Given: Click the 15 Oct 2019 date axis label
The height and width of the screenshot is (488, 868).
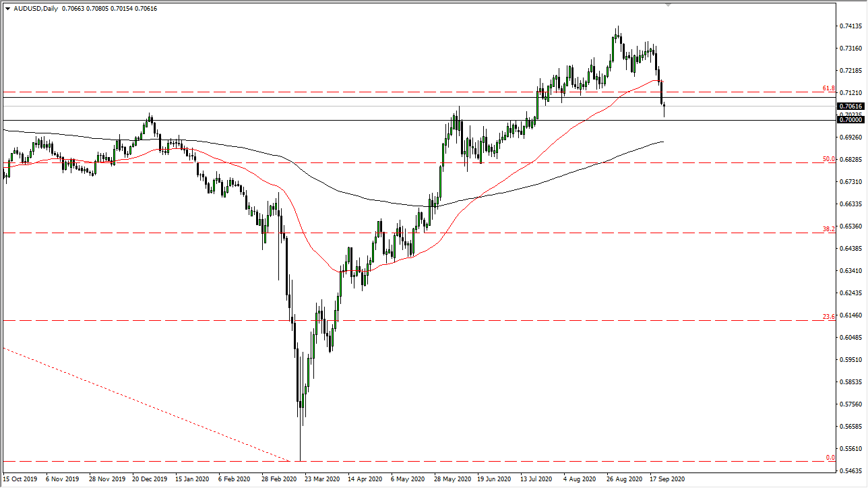Looking at the screenshot, I should (x=20, y=479).
